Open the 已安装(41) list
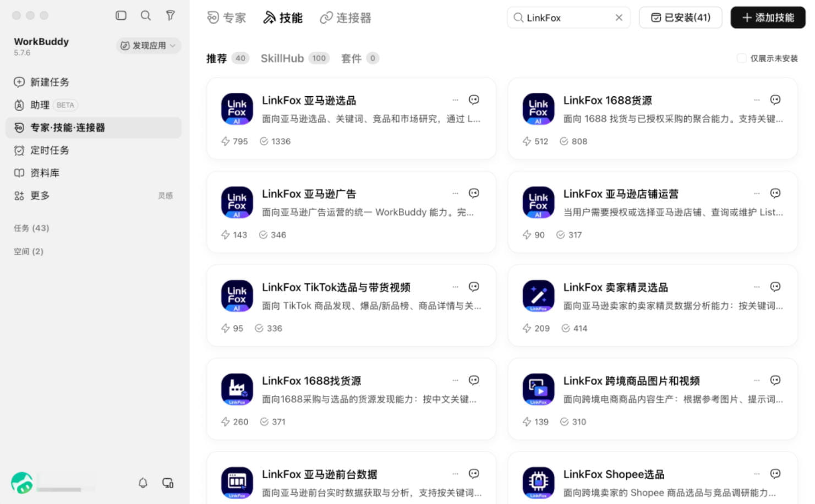The width and height of the screenshot is (815, 504). click(680, 18)
